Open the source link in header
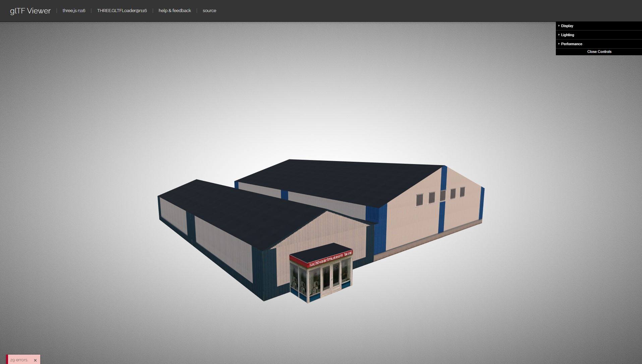642x364 pixels. tap(209, 11)
